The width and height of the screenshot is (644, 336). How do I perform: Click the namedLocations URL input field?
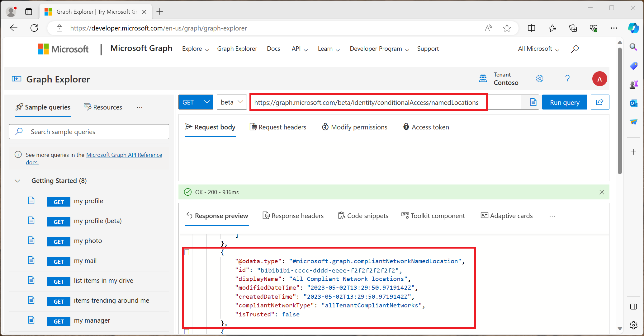click(367, 102)
